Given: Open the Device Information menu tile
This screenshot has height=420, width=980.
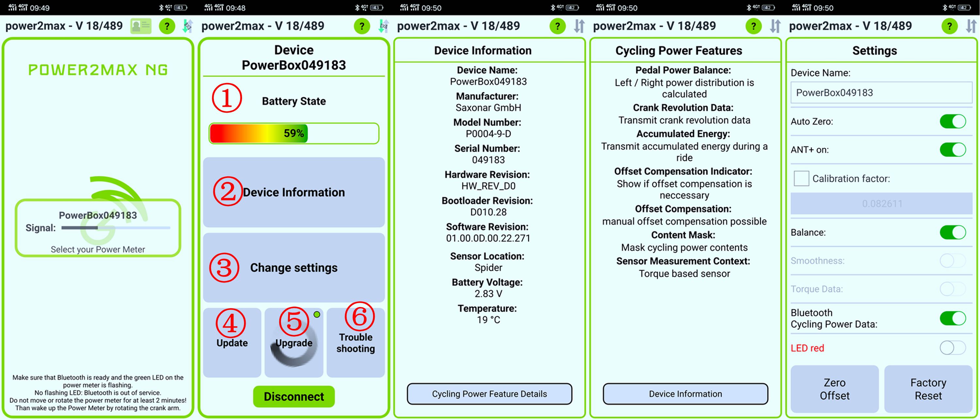Looking at the screenshot, I should (294, 192).
